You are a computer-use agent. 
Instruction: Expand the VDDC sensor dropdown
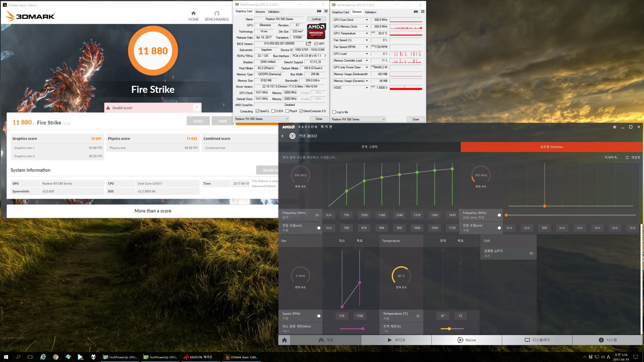click(x=367, y=87)
